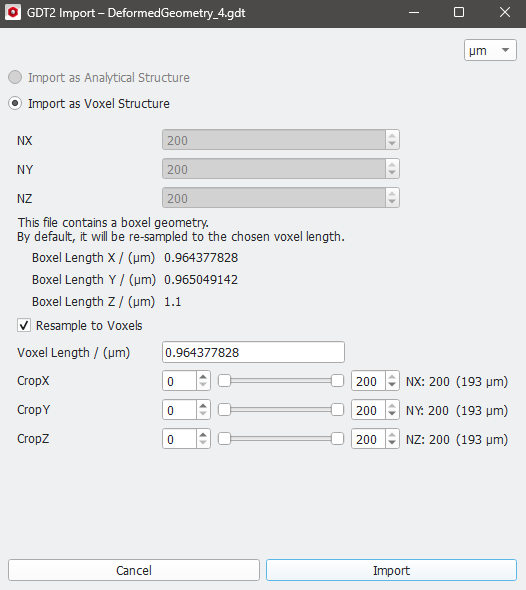Decrement the CropZ minimum value
Viewport: 526px width, 590px height.
point(203,443)
